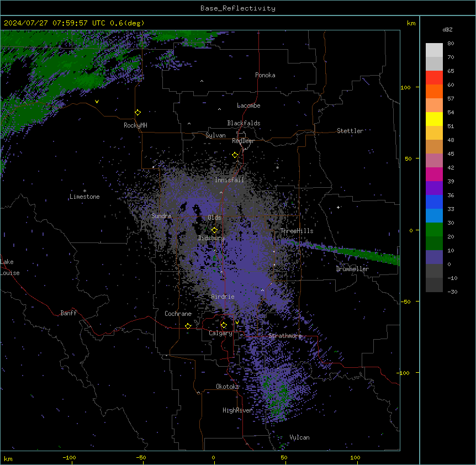Image resolution: width=476 pixels, height=465 pixels.
Task: Click the Banff label
Action: click(x=68, y=313)
